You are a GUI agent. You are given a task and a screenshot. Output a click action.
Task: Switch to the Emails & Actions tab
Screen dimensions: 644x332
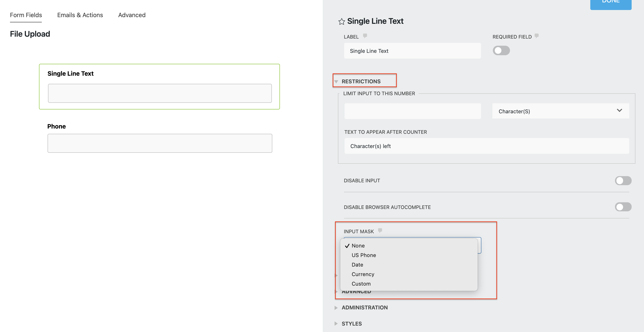(x=80, y=15)
